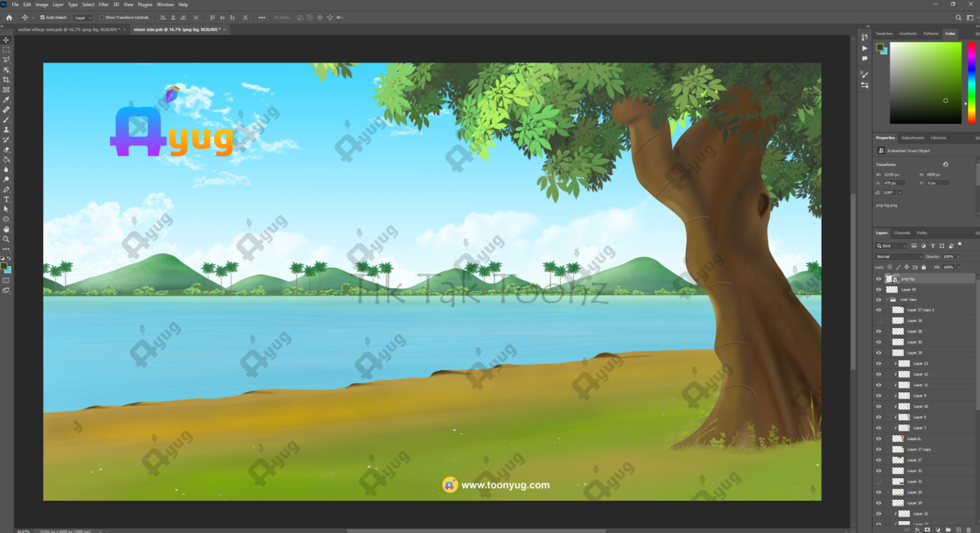
Task: Uncheck the Auto-Select checkbox
Action: tap(42, 17)
